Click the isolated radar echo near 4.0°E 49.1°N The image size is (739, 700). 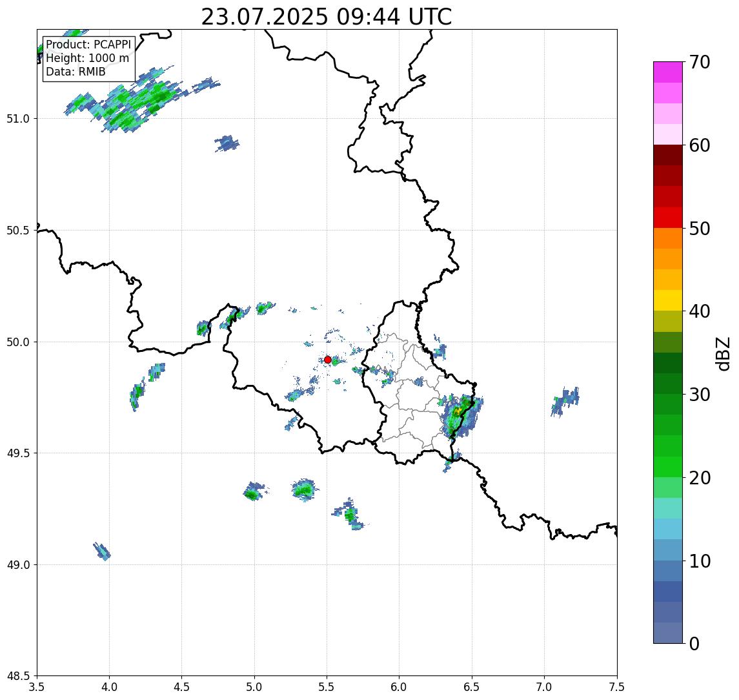pyautogui.click(x=102, y=551)
